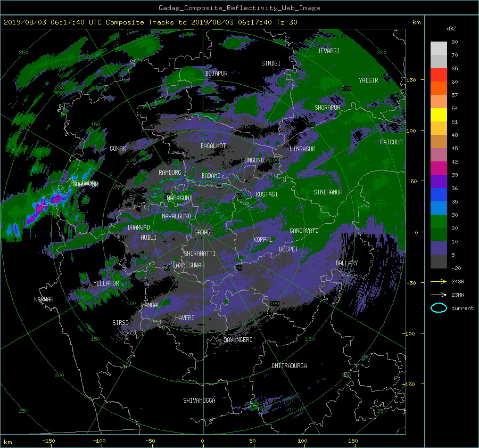Select the blue 36 dBZ color swatch
479x448 pixels.
coord(439,194)
